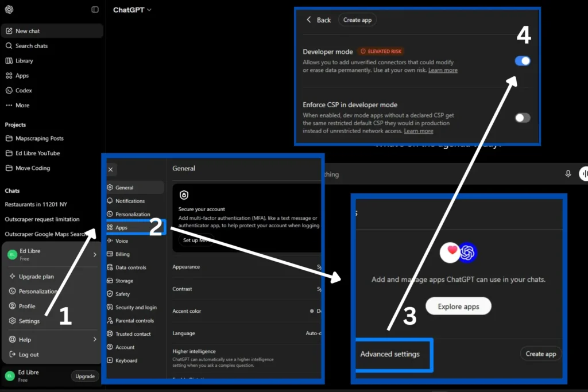Image resolution: width=588 pixels, height=392 pixels.
Task: Click the Set up MFA button
Action: click(196, 240)
